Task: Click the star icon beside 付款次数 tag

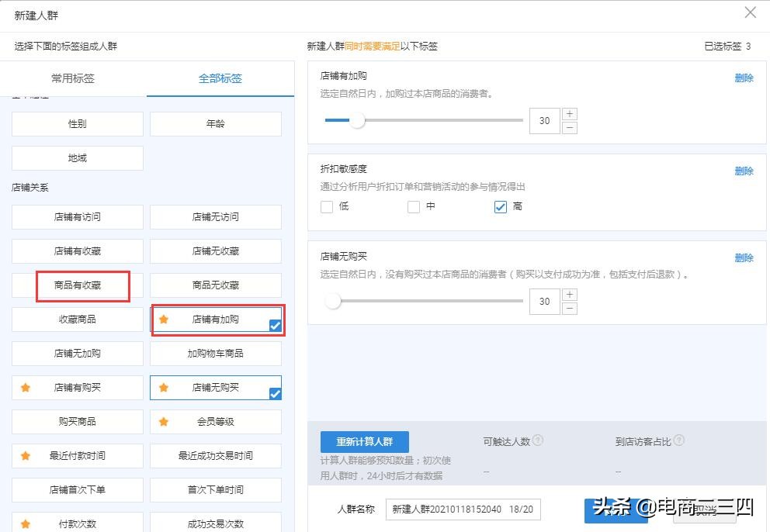Action: (x=26, y=523)
